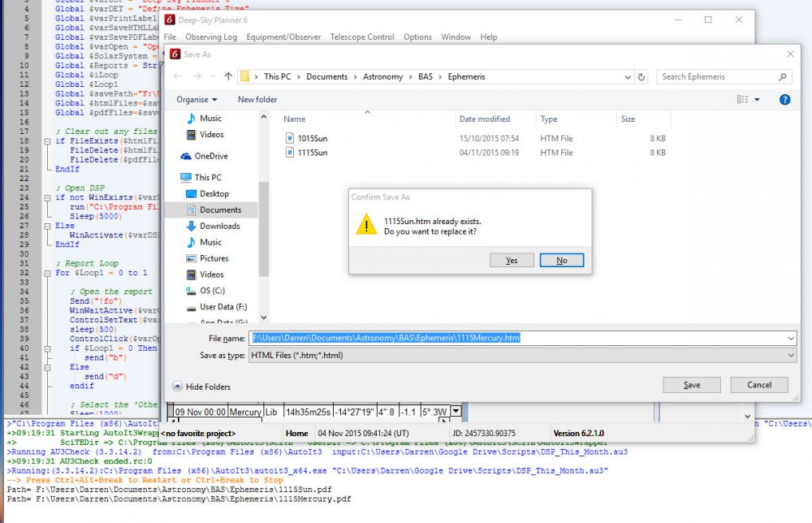Click the Pictures folder icon
This screenshot has width=812, height=523.
pyautogui.click(x=191, y=258)
